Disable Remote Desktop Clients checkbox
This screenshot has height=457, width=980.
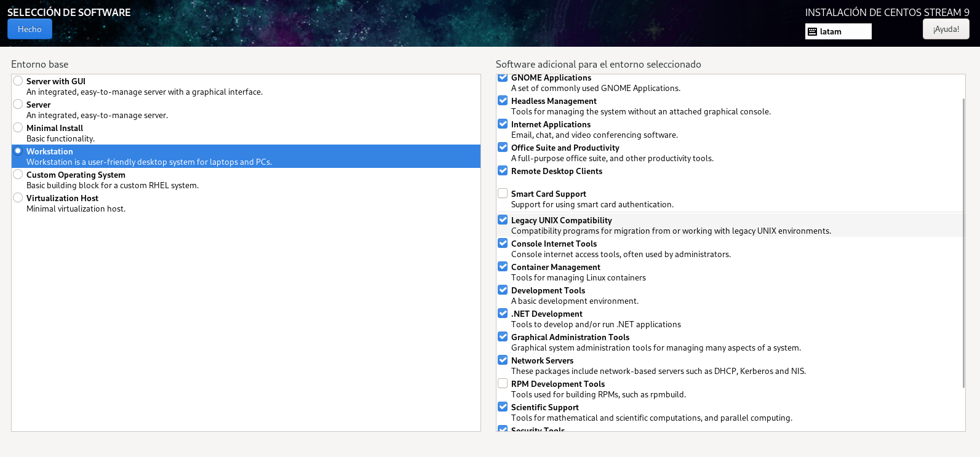pyautogui.click(x=503, y=171)
